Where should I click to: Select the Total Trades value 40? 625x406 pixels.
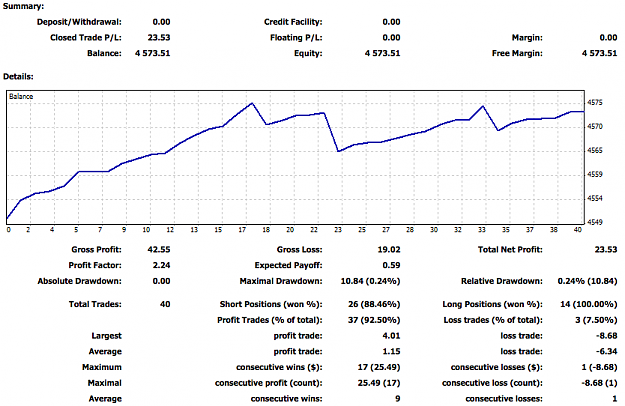click(165, 304)
